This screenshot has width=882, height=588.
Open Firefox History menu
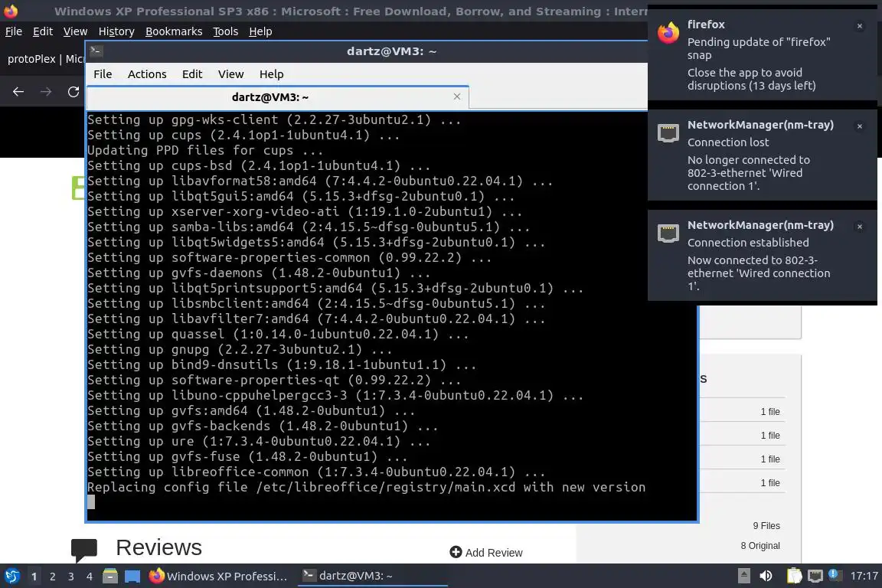[116, 31]
